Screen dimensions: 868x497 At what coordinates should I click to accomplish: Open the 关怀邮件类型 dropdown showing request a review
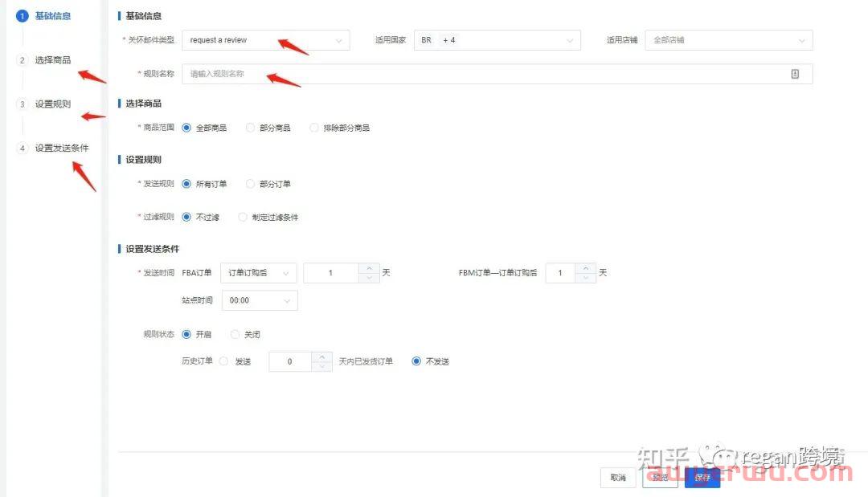(x=266, y=40)
